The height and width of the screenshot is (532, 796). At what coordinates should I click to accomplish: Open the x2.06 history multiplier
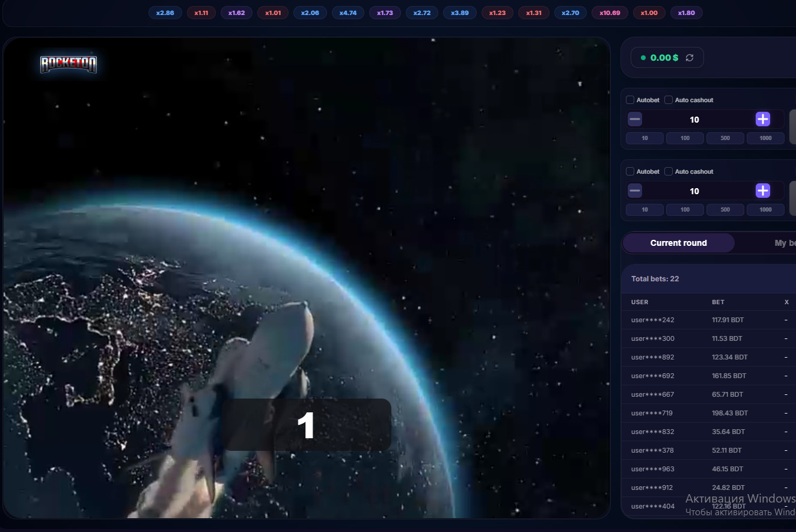click(x=310, y=13)
